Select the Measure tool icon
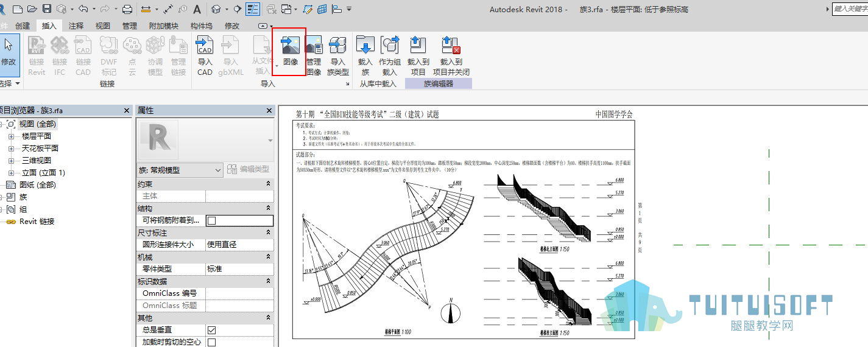The width and height of the screenshot is (868, 347). pos(146,9)
